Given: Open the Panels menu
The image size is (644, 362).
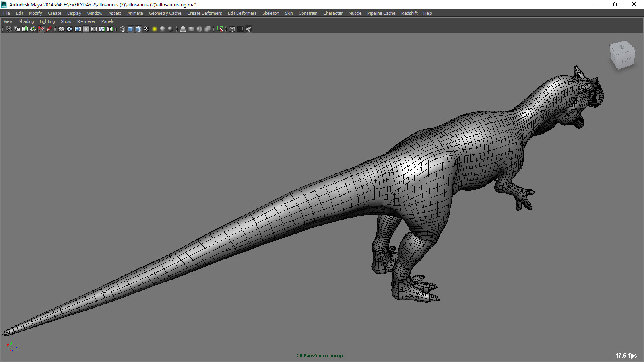Looking at the screenshot, I should [107, 21].
